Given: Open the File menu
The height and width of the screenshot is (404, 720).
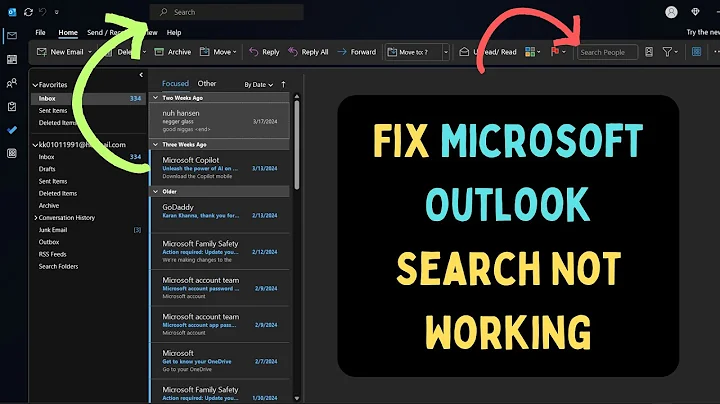Looking at the screenshot, I should click(40, 33).
